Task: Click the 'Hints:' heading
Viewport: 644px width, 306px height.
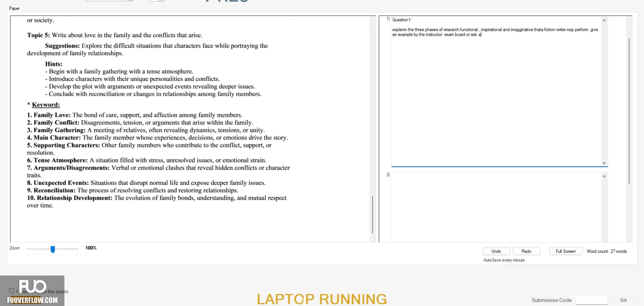Action: point(54,64)
